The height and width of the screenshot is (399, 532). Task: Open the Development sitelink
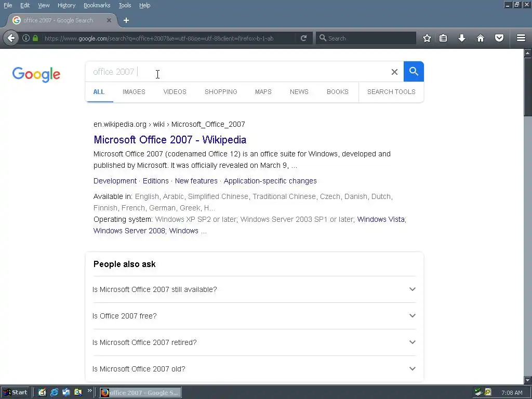[115, 181]
